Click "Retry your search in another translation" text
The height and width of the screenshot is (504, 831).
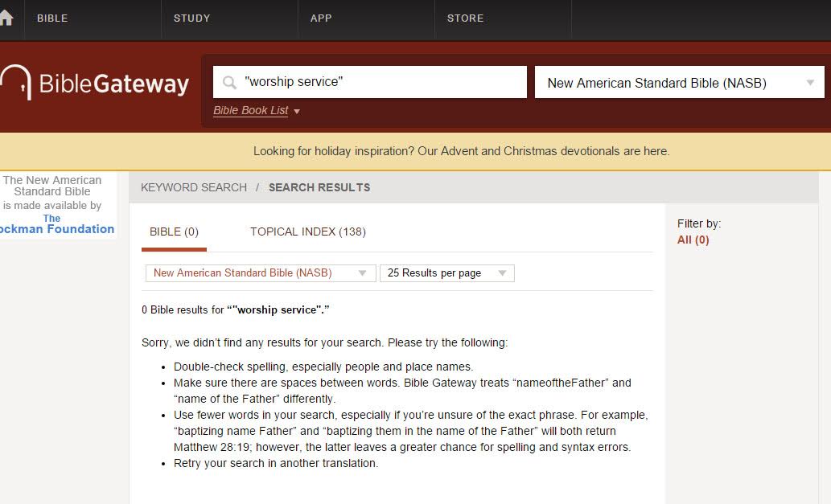pos(276,463)
